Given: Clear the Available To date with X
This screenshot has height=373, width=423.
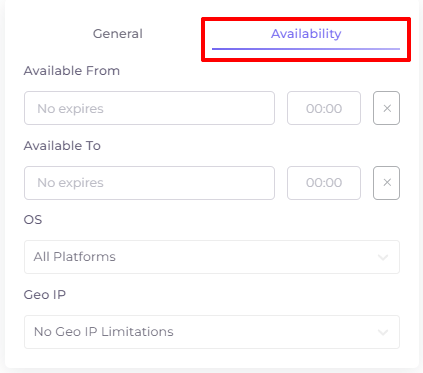Looking at the screenshot, I should point(386,183).
